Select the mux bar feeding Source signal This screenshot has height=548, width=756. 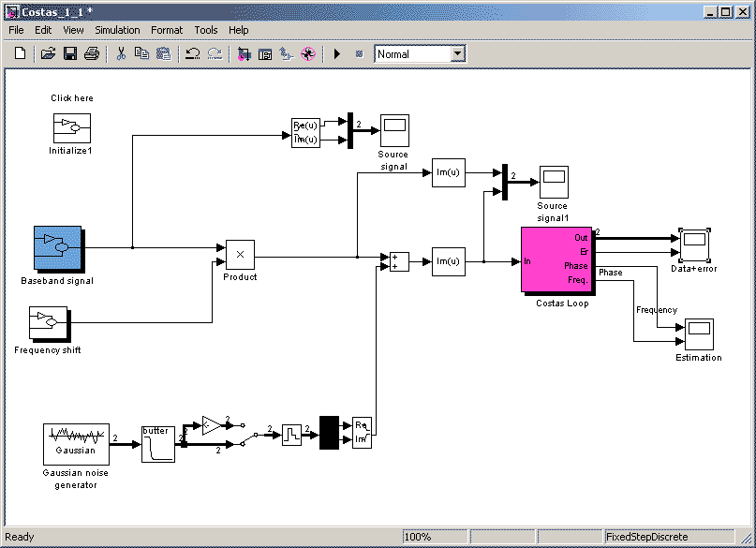[x=350, y=130]
